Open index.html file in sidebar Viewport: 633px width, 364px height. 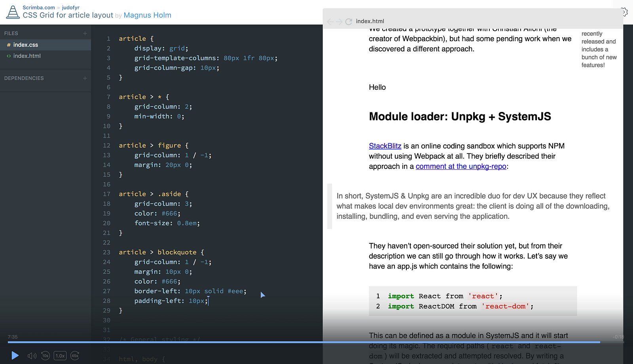pyautogui.click(x=45, y=56)
